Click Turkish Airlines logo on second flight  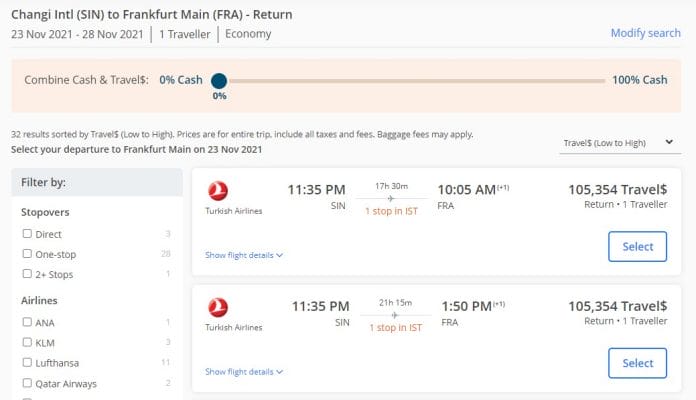(x=217, y=307)
